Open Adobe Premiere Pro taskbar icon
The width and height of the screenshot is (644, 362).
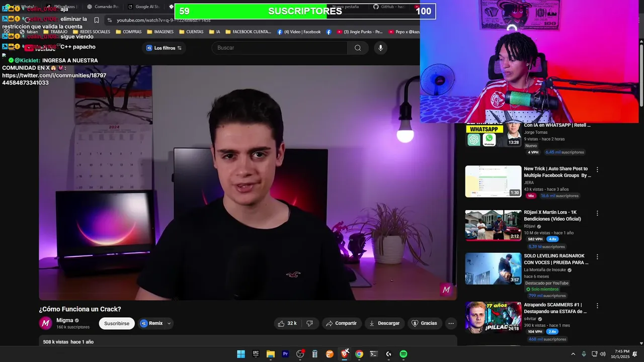pyautogui.click(x=285, y=354)
